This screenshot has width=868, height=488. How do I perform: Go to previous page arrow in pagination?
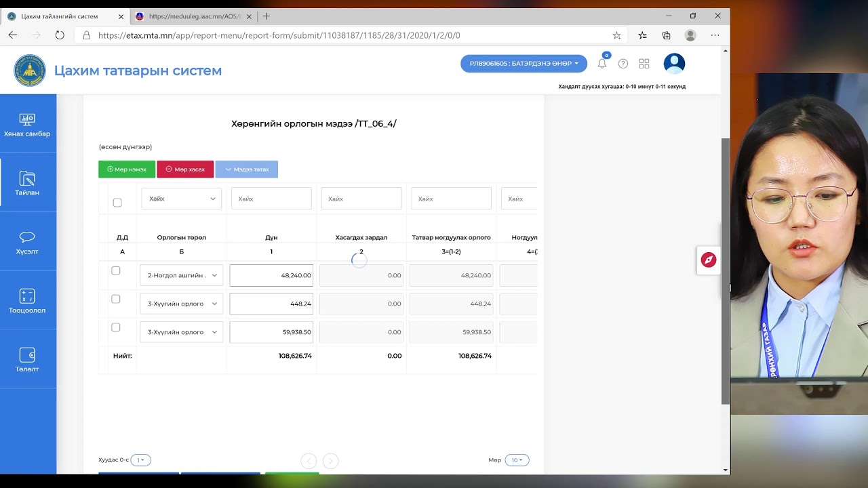click(309, 461)
